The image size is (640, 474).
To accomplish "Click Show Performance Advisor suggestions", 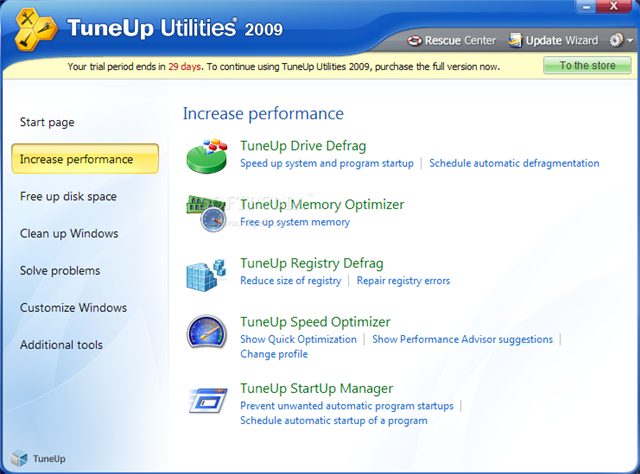I will pos(462,339).
